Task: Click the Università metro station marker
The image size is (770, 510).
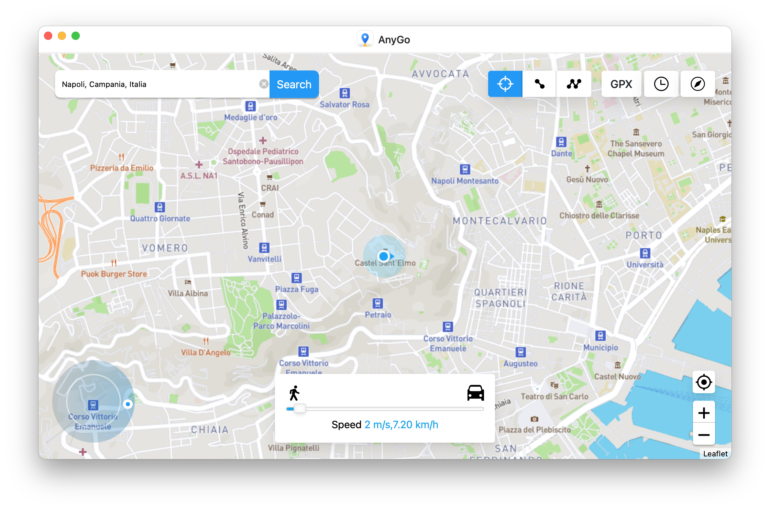Action: tap(645, 253)
